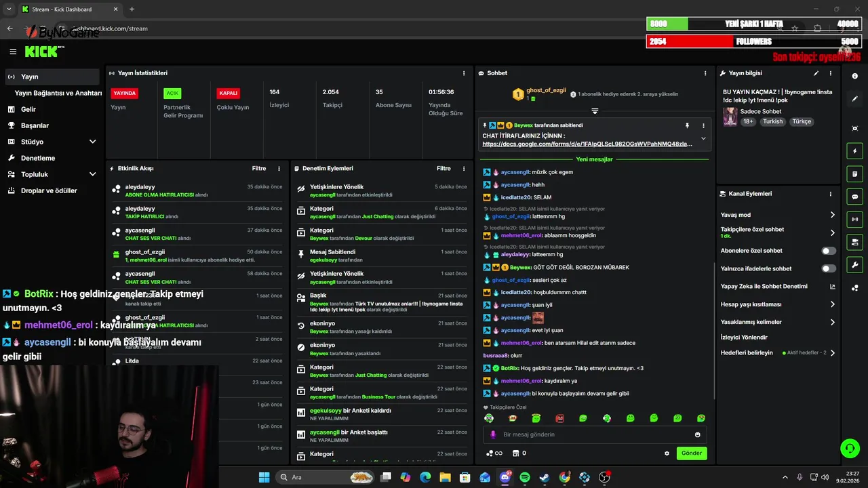The image size is (868, 488).
Task: Open Yayın bilgisi three-dot menu
Action: (830, 73)
